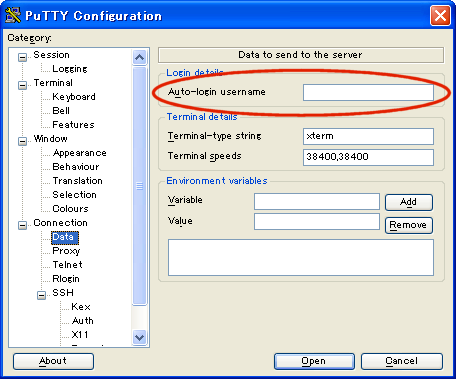The image size is (456, 379).
Task: Open the Keyboard settings
Action: [74, 97]
